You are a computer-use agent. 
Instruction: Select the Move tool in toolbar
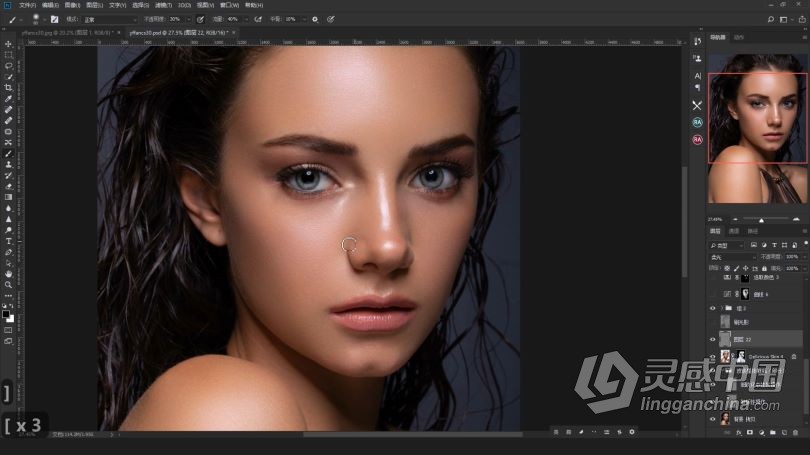tap(8, 44)
